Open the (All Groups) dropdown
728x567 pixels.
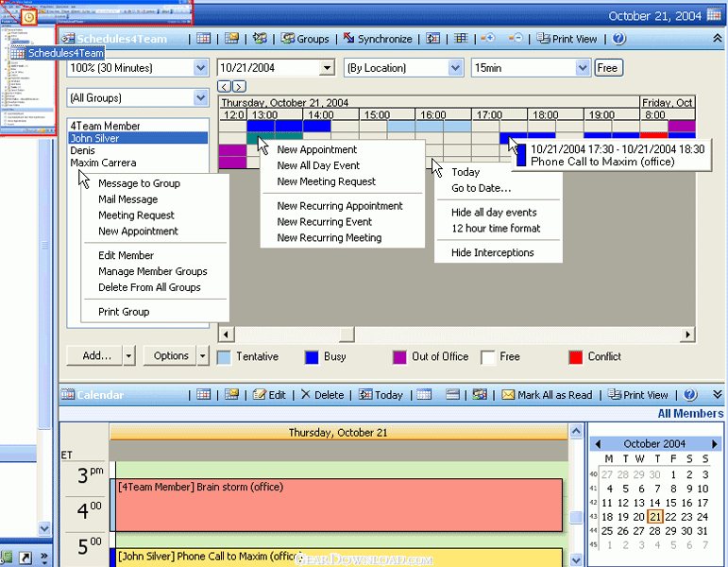[x=200, y=98]
